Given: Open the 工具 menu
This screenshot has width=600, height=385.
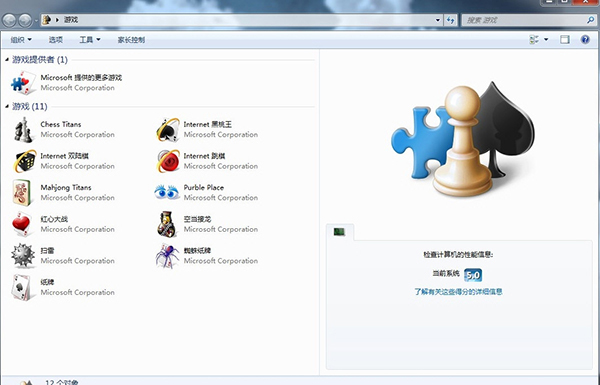Looking at the screenshot, I should coord(90,39).
